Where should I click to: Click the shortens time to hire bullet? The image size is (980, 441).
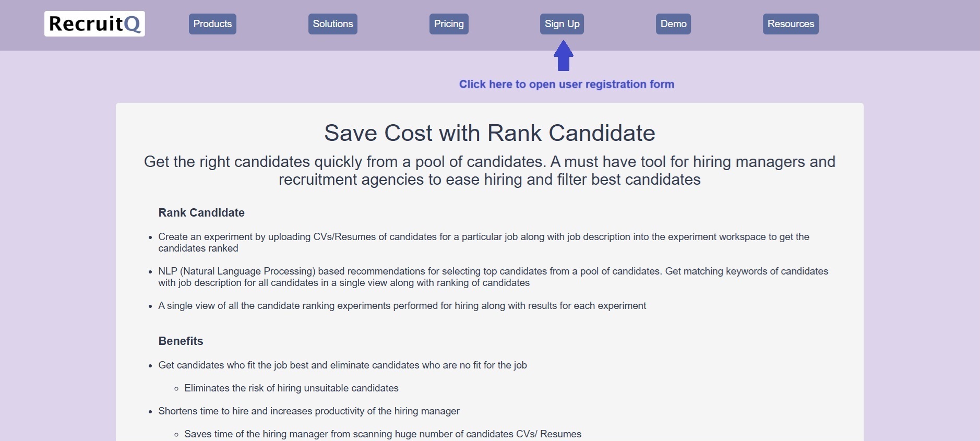pos(308,411)
